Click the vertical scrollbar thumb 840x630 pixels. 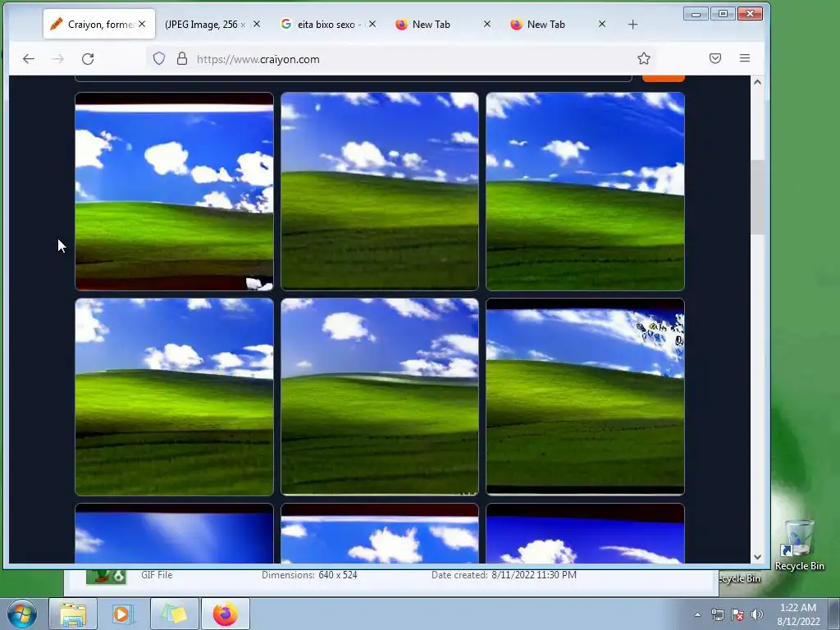click(x=757, y=197)
